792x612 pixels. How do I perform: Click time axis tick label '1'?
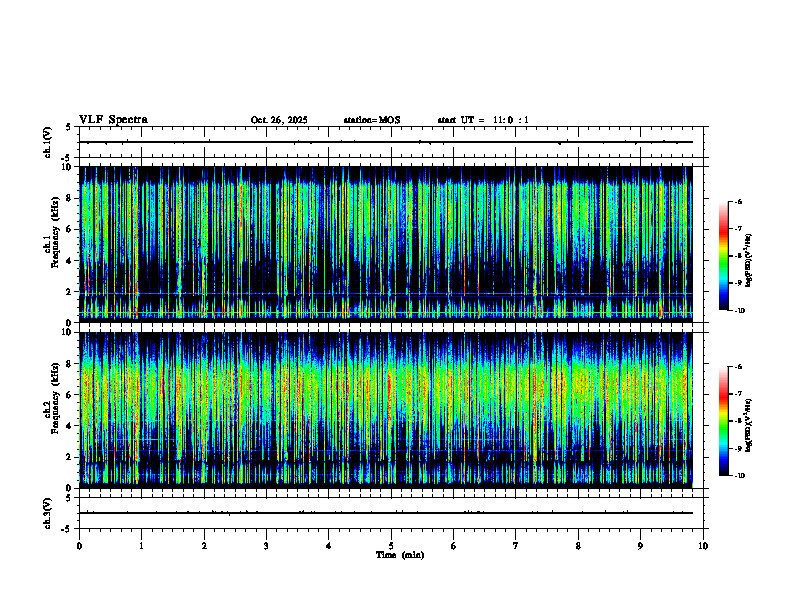(x=142, y=546)
